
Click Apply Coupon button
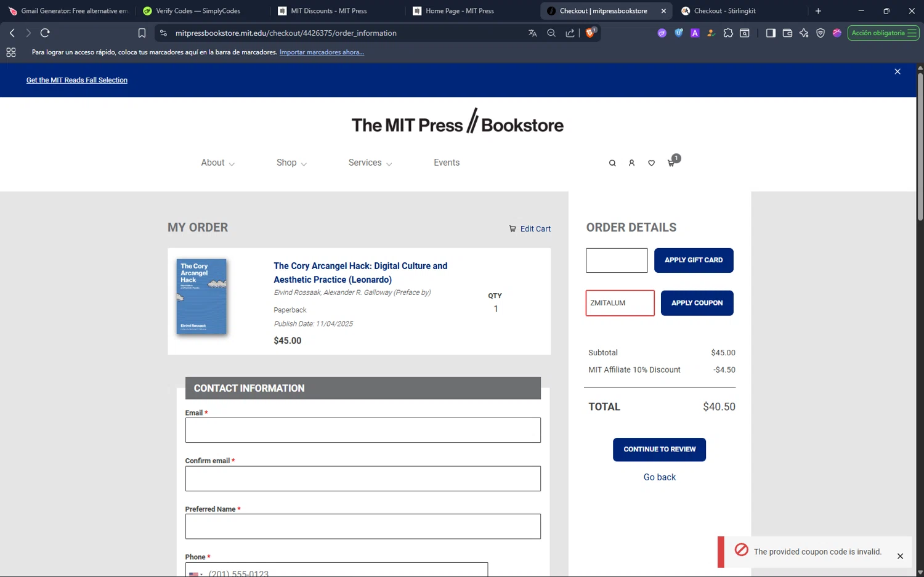click(697, 303)
